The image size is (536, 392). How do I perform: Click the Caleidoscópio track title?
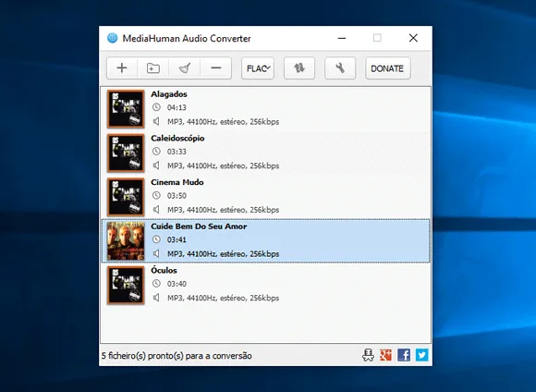(177, 139)
